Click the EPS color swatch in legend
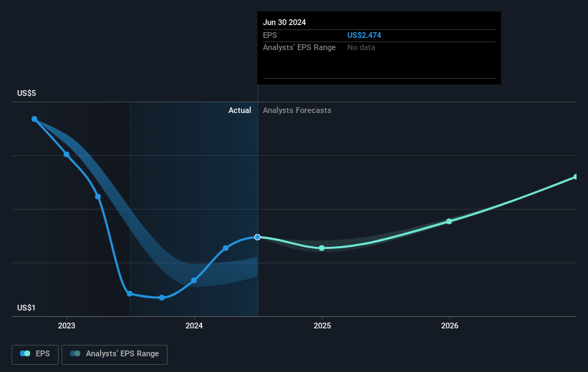This screenshot has height=372, width=588. 25,353
